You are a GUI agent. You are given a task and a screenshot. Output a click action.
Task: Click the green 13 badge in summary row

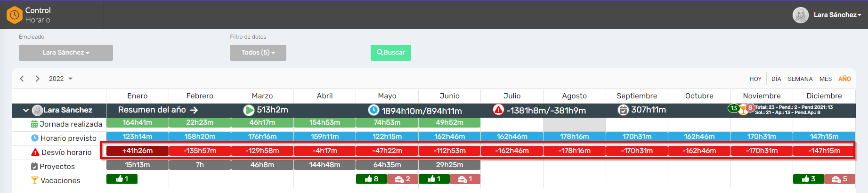tap(734, 108)
